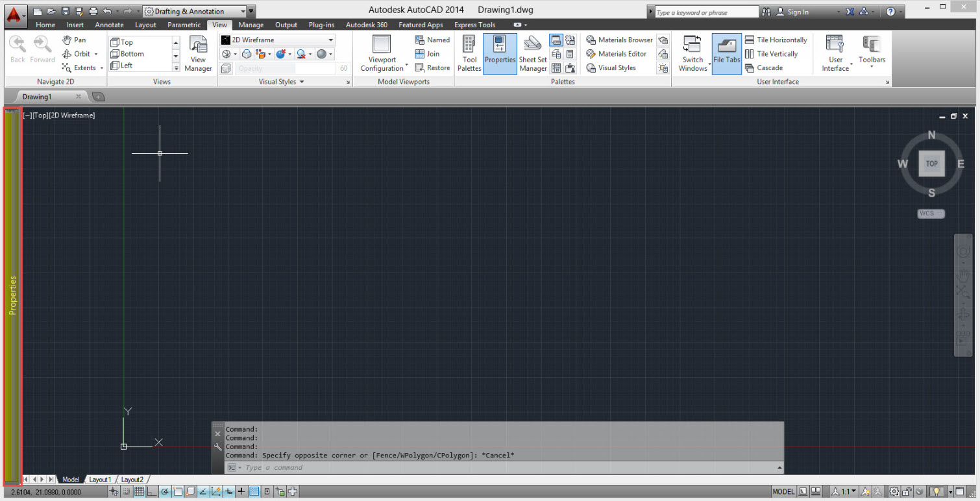Click the Zoom Extents tool
Image resolution: width=980 pixels, height=501 pixels.
point(79,67)
